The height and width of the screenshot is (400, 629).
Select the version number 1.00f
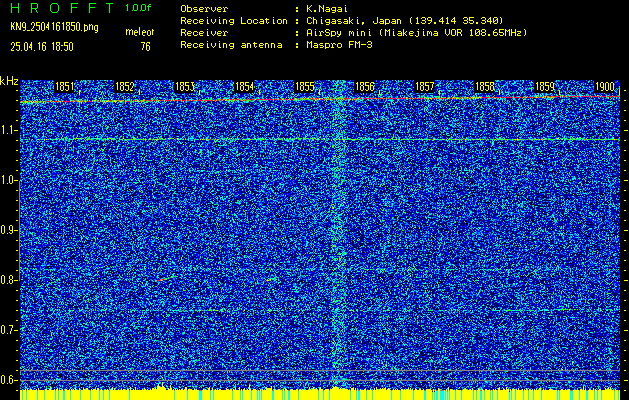click(138, 8)
